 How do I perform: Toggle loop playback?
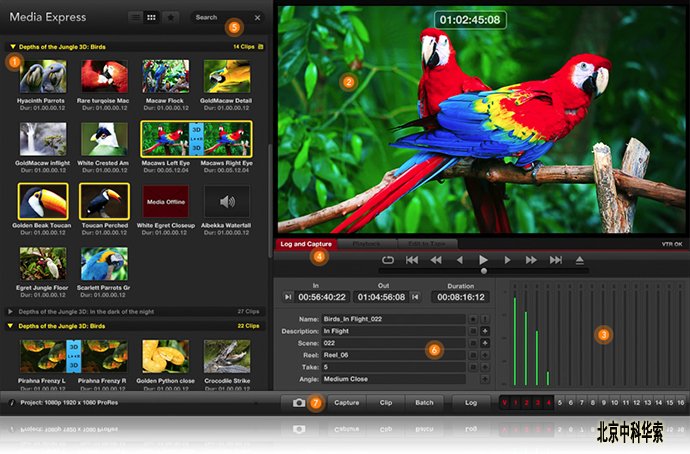[388, 260]
